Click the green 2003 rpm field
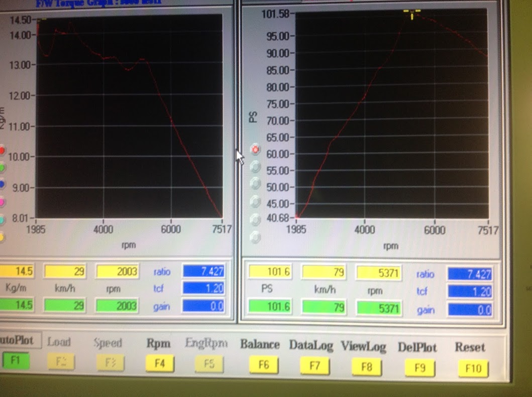 [x=118, y=306]
